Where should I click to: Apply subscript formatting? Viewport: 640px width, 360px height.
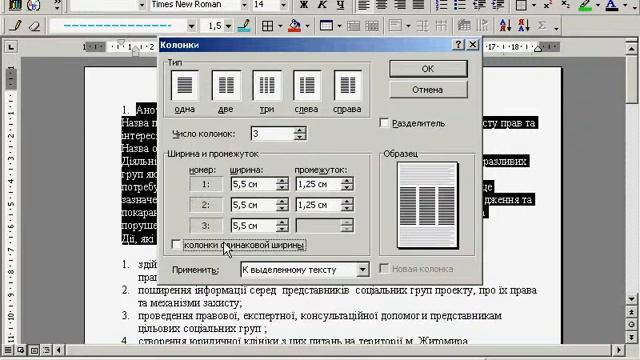point(565,4)
